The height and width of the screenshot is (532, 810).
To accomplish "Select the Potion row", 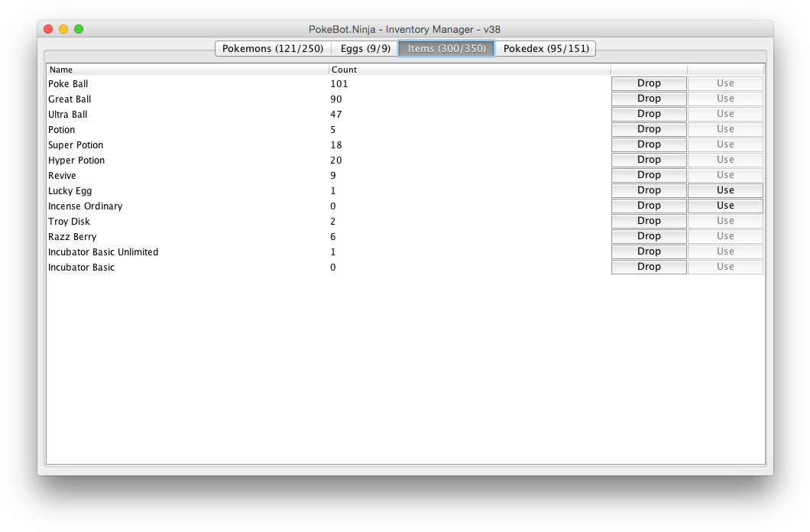I will (62, 130).
